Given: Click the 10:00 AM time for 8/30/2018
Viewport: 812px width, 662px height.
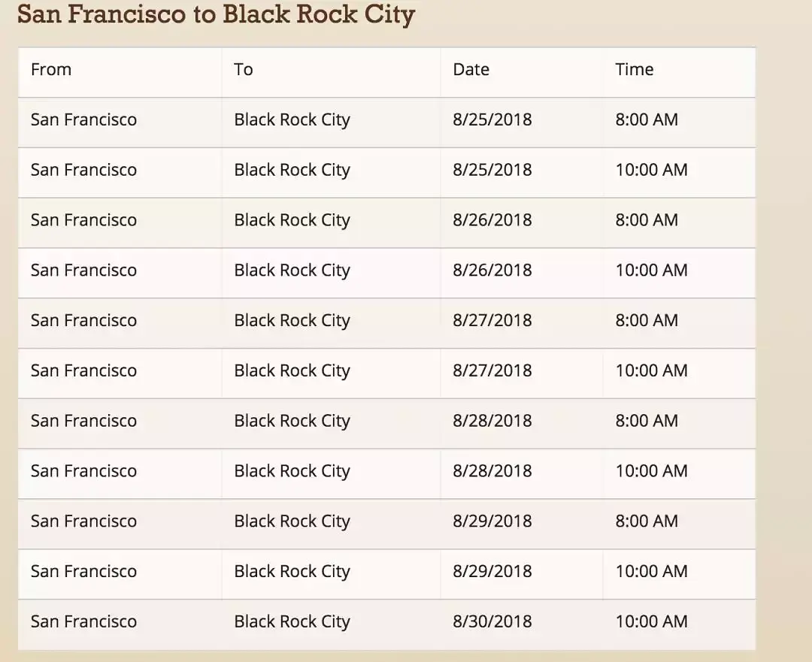Looking at the screenshot, I should point(651,621).
